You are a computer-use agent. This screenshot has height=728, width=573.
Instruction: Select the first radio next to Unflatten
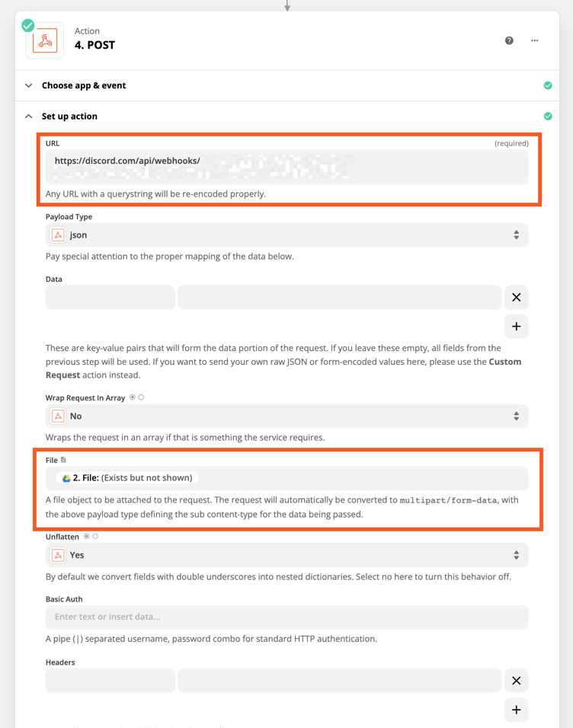click(x=87, y=536)
